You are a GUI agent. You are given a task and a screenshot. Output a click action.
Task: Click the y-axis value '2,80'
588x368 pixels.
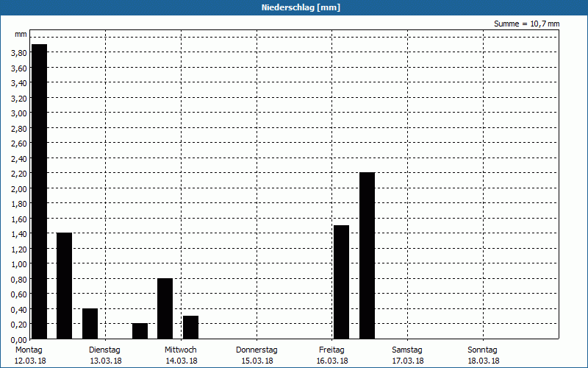[19, 129]
